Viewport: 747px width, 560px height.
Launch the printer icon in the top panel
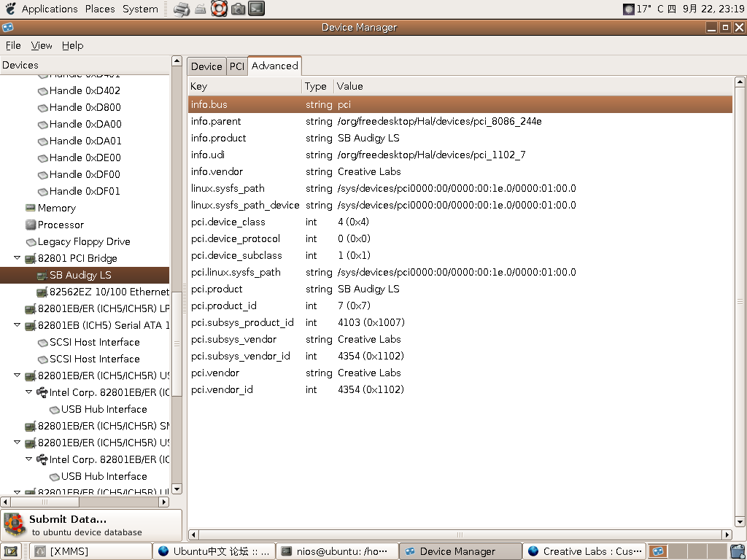coord(181,9)
